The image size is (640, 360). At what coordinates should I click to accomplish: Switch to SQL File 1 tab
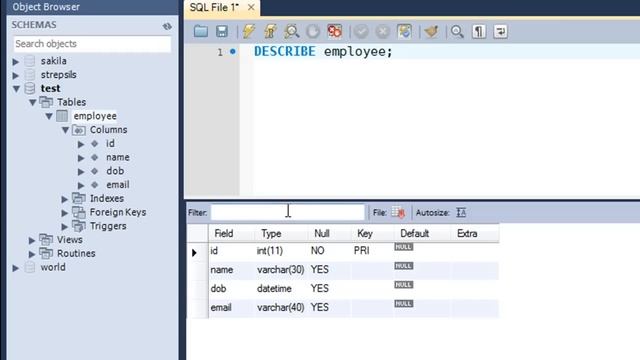[x=214, y=7]
